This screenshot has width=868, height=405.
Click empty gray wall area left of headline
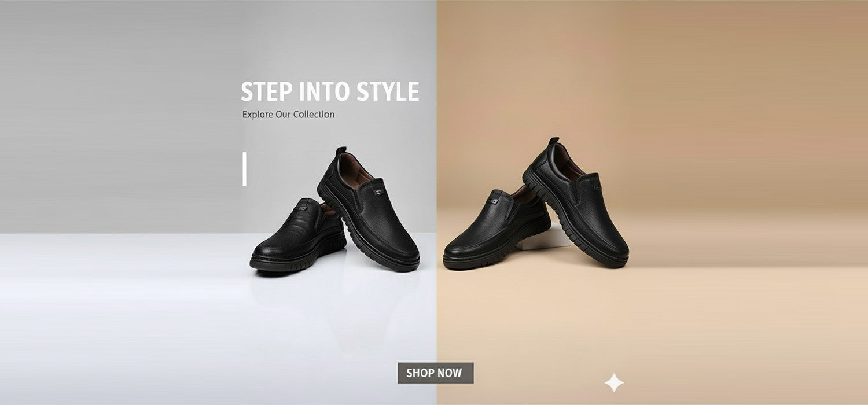tap(116, 116)
